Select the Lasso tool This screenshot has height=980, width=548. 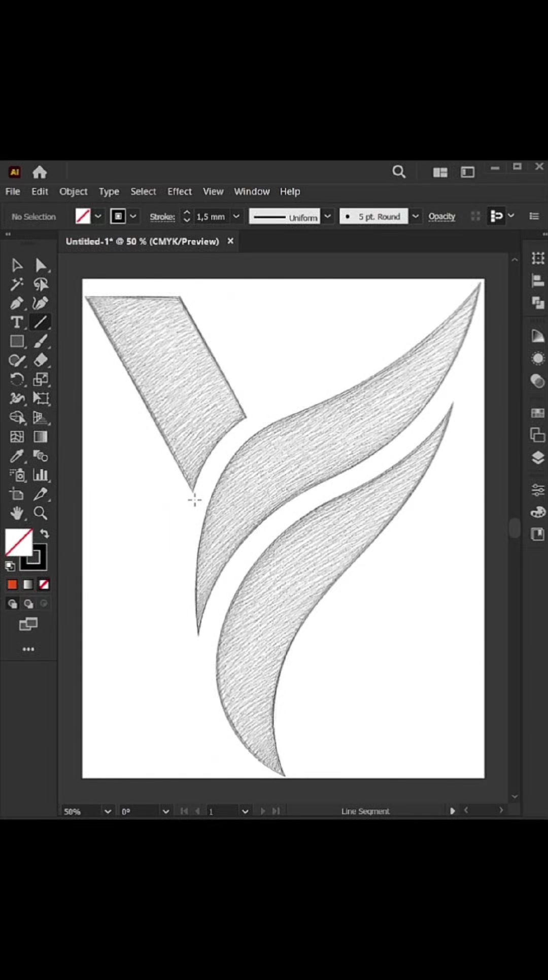click(41, 284)
